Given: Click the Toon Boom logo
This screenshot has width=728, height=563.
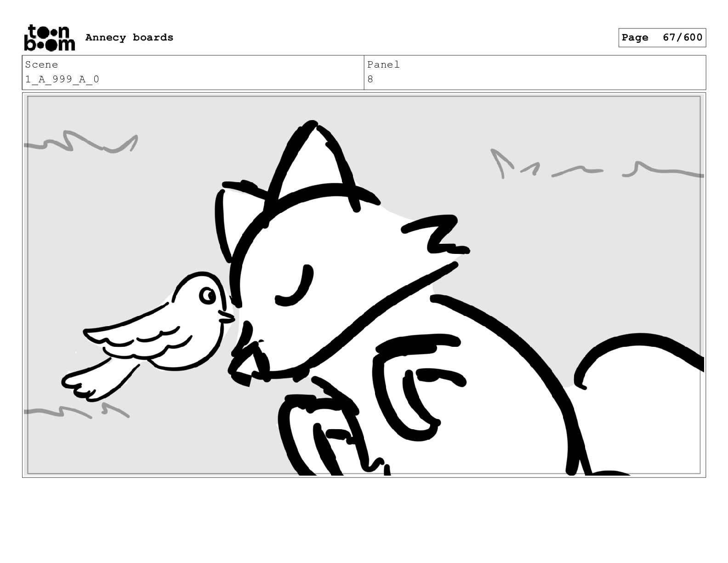Looking at the screenshot, I should point(49,37).
